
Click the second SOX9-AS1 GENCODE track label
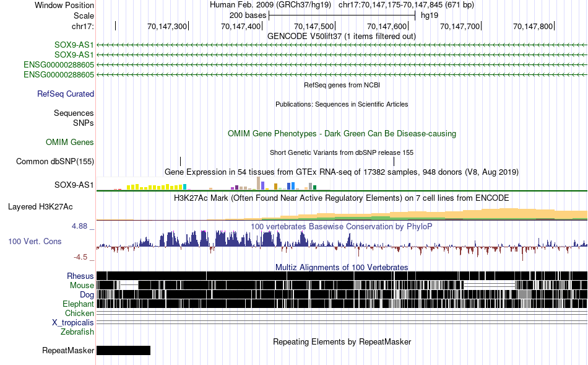74,55
